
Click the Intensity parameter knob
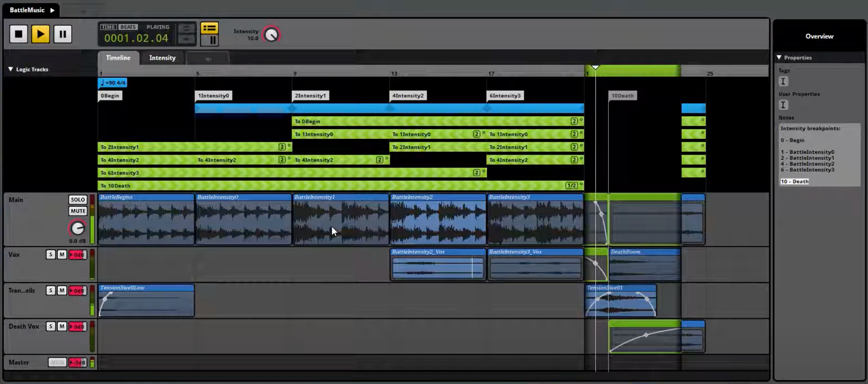point(271,35)
